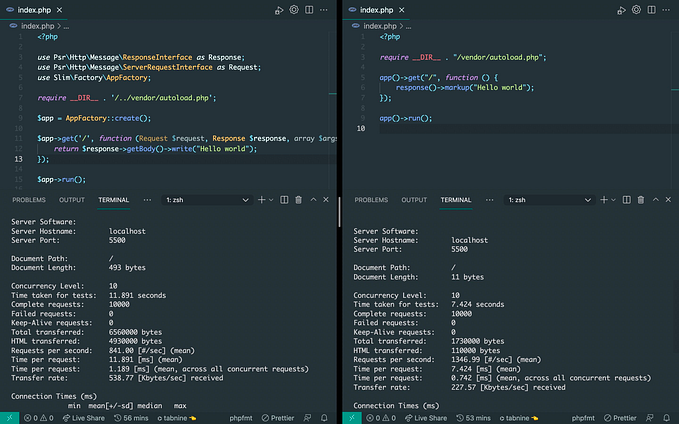The height and width of the screenshot is (424, 679).
Task: Expand new terminal launch profile chevron in right panel
Action: (613, 200)
